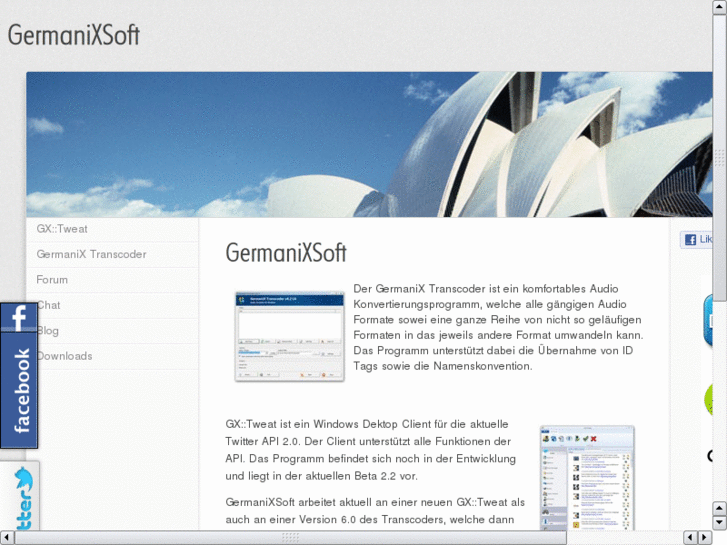Open the Downloads page
Image resolution: width=727 pixels, height=545 pixels.
(65, 356)
